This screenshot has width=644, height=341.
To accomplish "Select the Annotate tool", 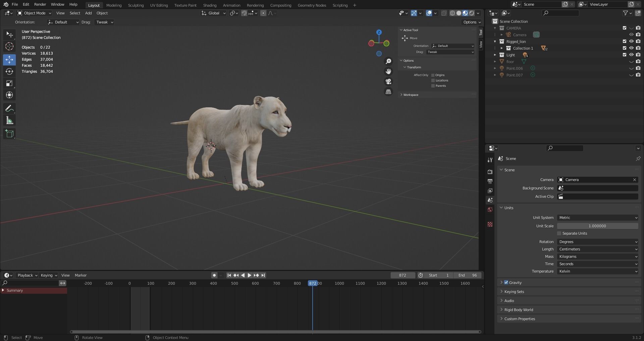I will [9, 109].
